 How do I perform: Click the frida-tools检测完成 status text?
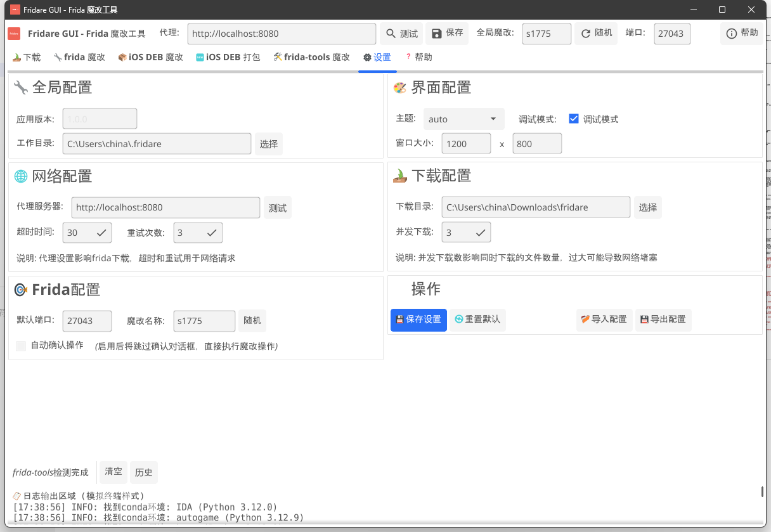click(51, 472)
